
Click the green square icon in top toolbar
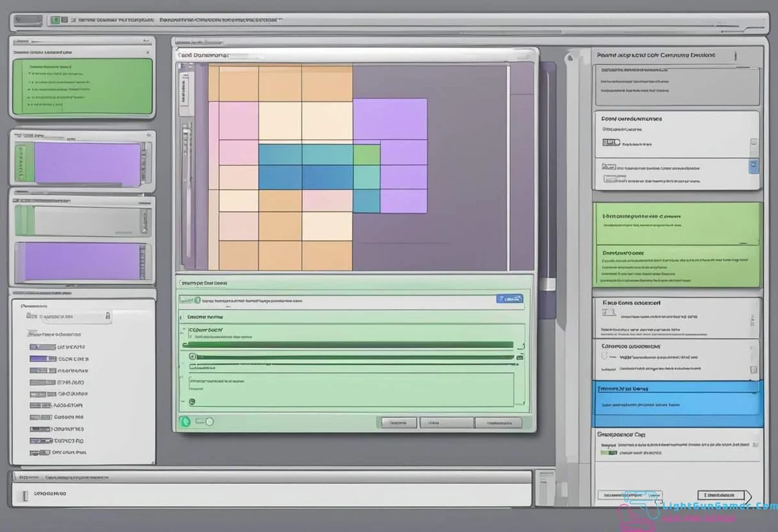56,20
